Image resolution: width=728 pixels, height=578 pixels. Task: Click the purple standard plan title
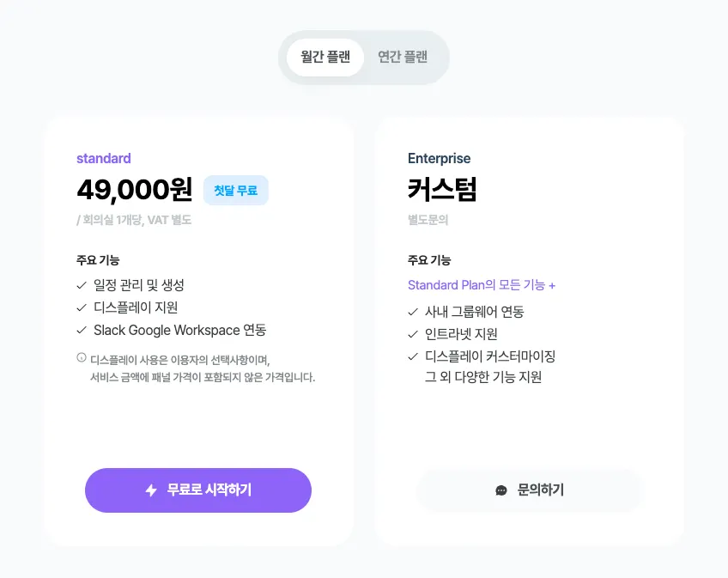coord(103,158)
